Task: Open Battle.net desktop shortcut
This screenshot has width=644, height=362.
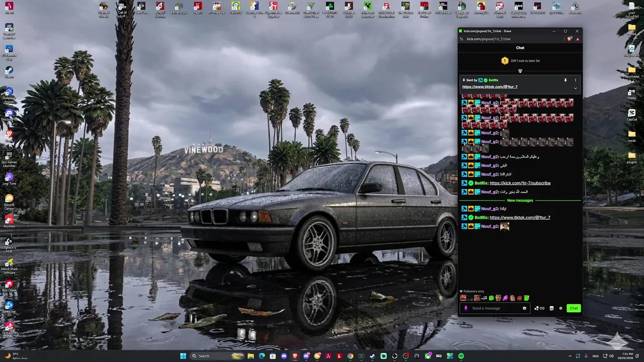Action: [x=9, y=307]
